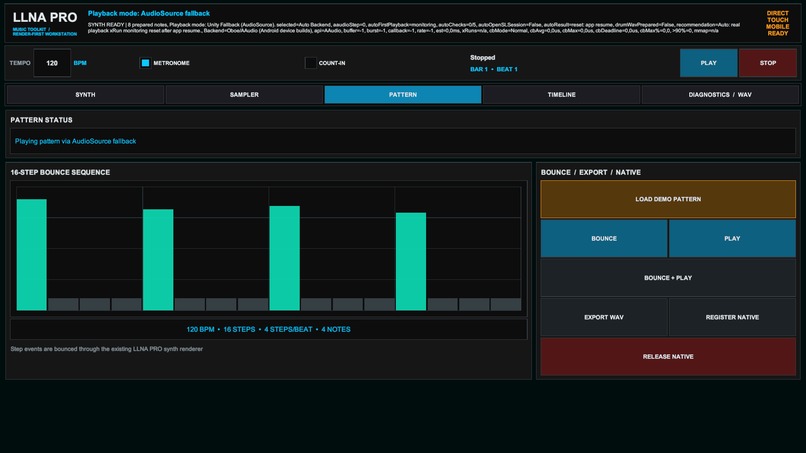Toggle active step 9 in the sequence
Viewport: 806px width, 453px height.
pos(285,258)
